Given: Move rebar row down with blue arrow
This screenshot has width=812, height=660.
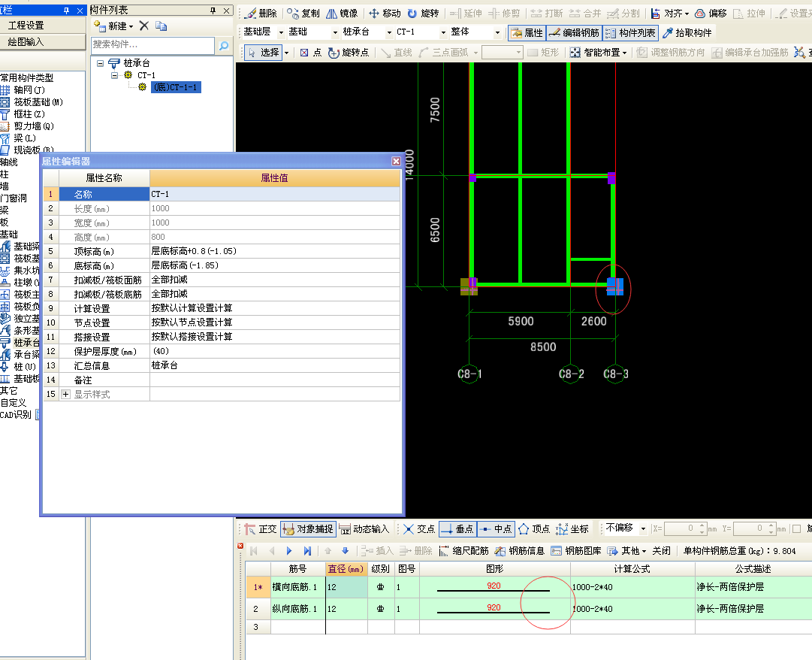Looking at the screenshot, I should [346, 551].
